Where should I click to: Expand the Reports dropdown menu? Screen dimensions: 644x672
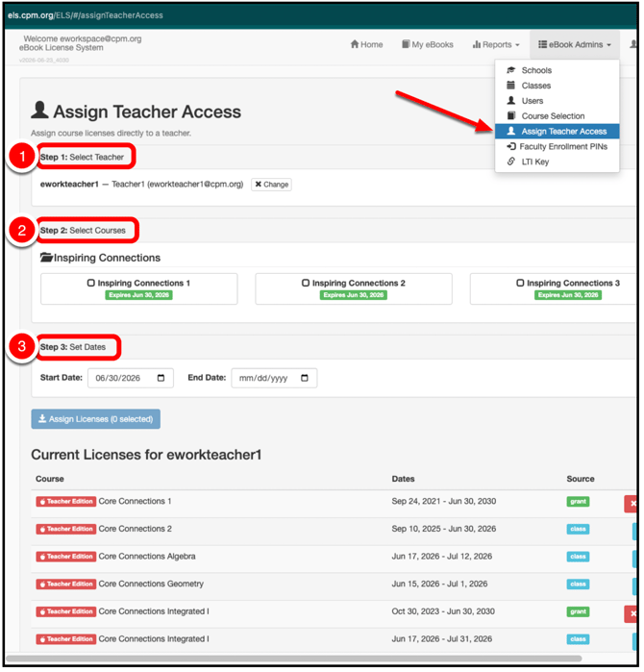click(498, 44)
